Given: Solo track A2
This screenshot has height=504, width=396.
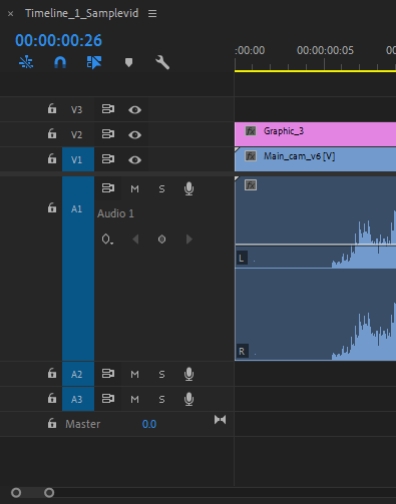Looking at the screenshot, I should [162, 374].
